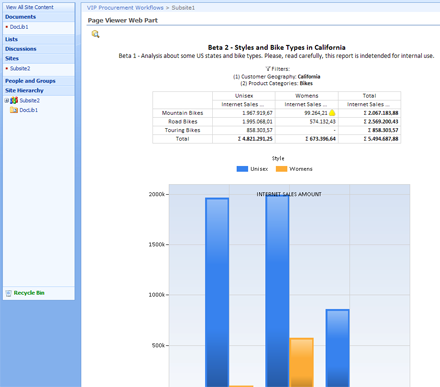Click the orange Road Bikes Womens bar
Screen dimensions: 440x387
[301, 362]
